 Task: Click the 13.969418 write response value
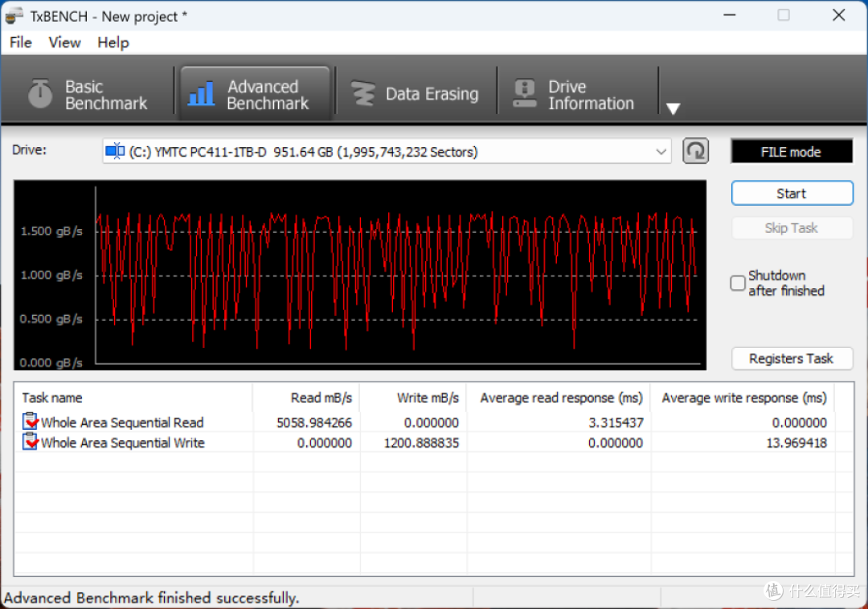point(796,443)
